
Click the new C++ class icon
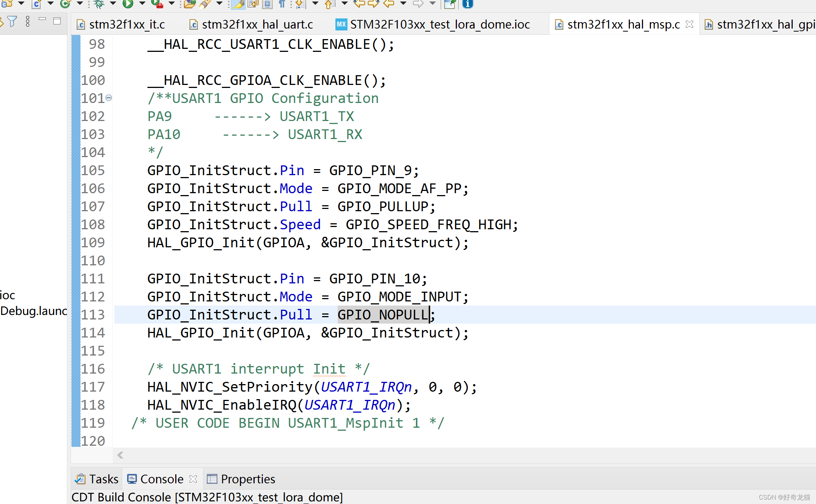(x=66, y=4)
